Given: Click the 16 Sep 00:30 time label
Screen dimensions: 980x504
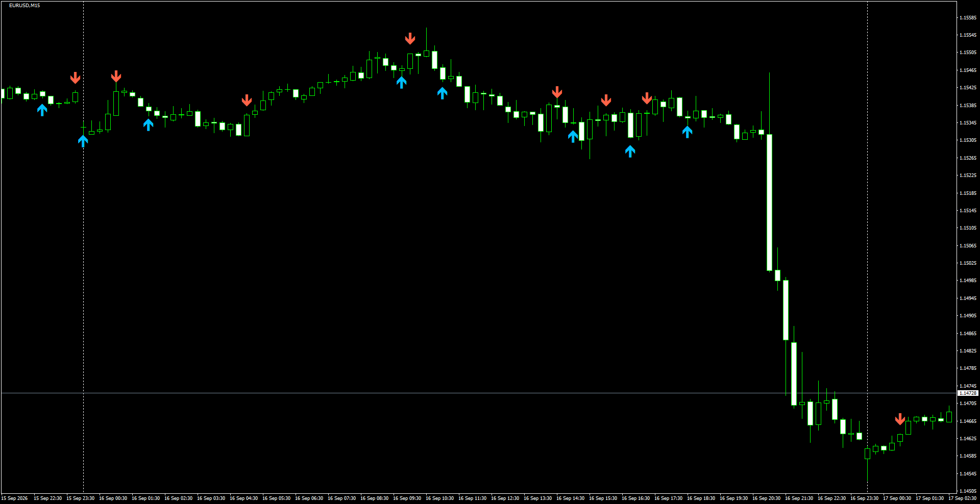Looking at the screenshot, I should (x=113, y=498).
